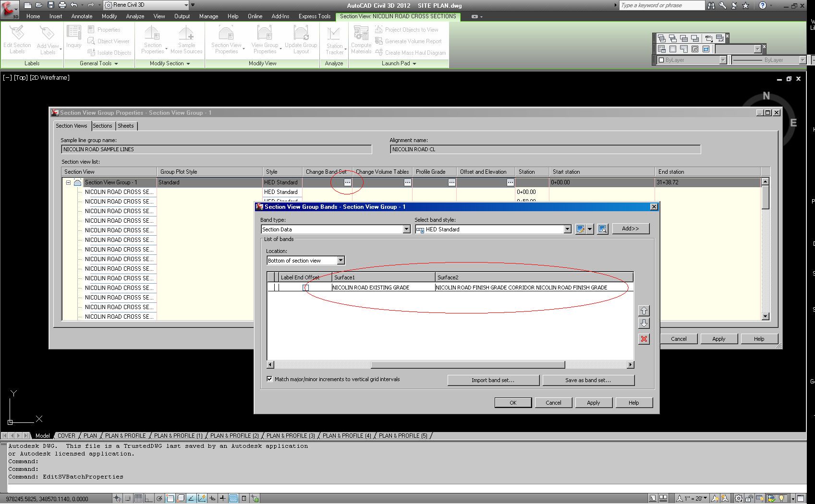Viewport: 815px width, 504px height.
Task: Switch to the Sheets tab in properties dialog
Action: point(126,126)
